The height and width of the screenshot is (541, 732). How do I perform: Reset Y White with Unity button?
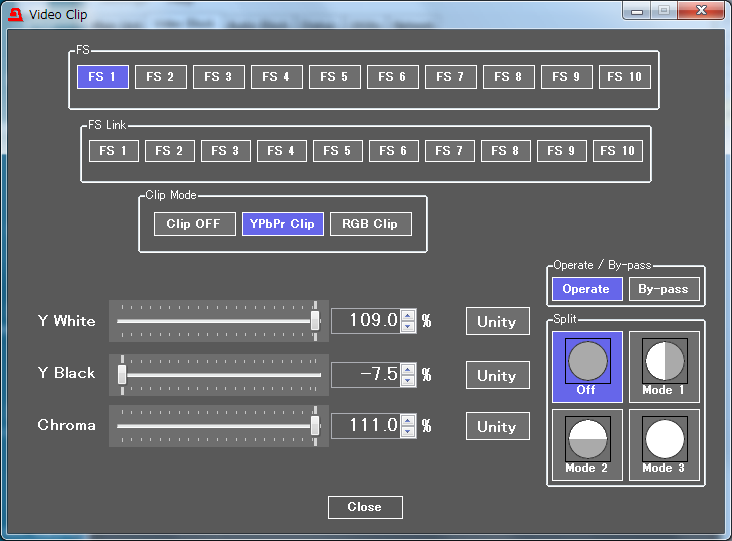tap(497, 322)
